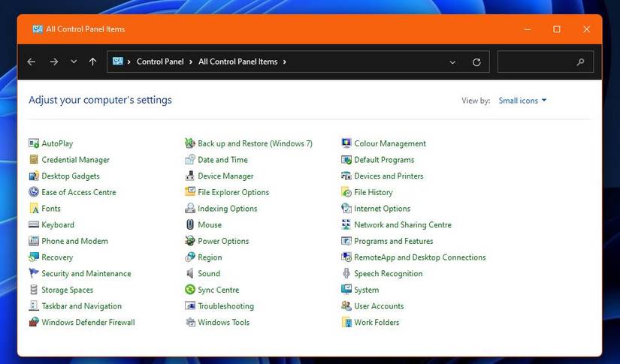
Task: Select All Control Panel Items breadcrumb
Action: click(x=238, y=62)
